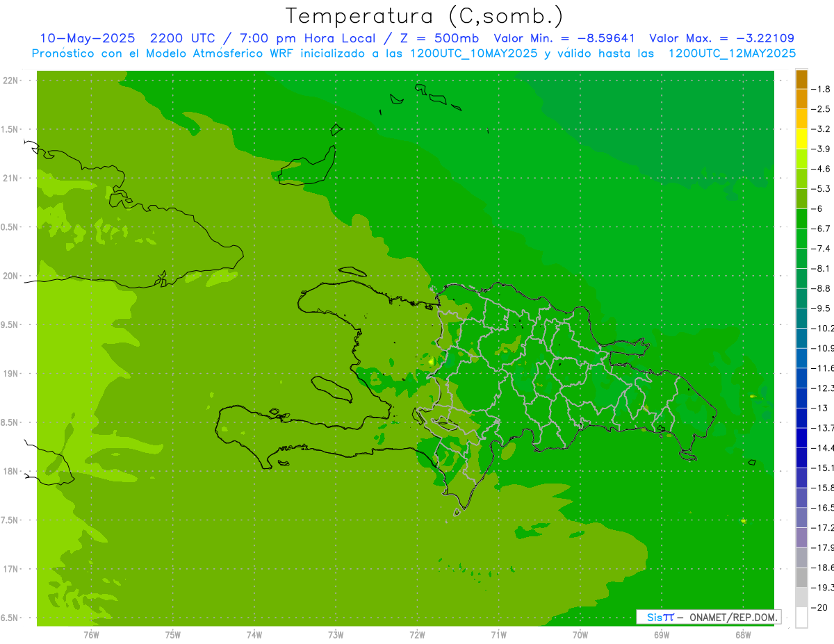Select the '-15.8' colorbar value
This screenshot has width=834, height=644.
(823, 488)
